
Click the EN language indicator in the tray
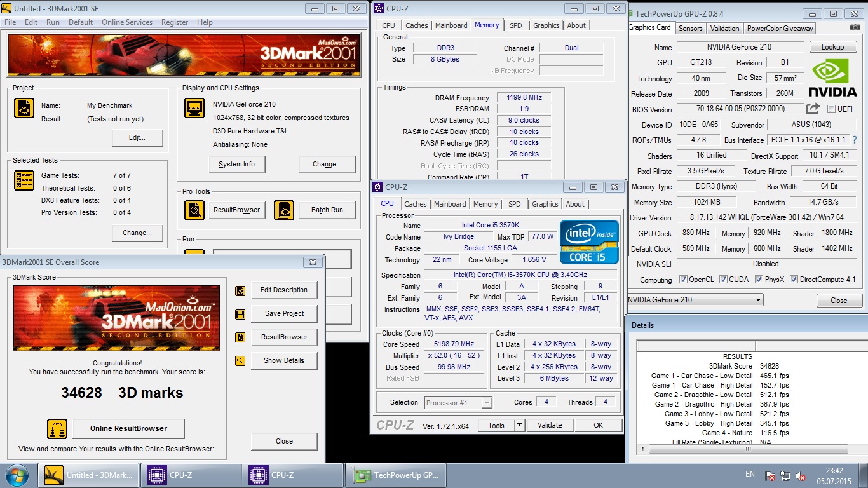tap(750, 474)
